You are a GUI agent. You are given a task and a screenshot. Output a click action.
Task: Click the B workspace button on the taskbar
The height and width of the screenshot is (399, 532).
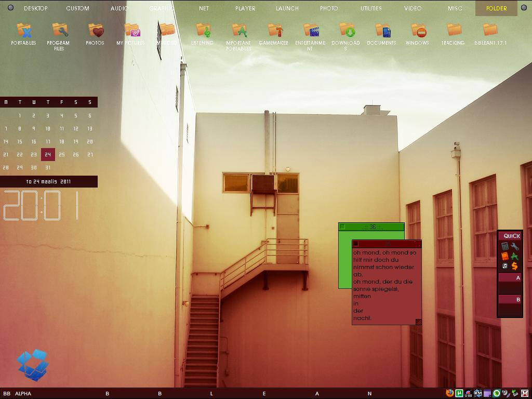[x=108, y=393]
